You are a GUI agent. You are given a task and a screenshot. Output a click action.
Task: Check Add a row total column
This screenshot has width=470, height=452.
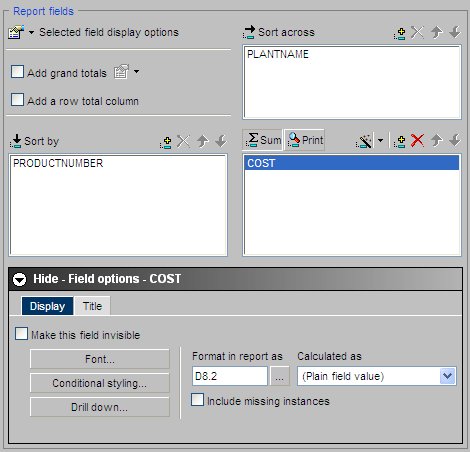[x=17, y=100]
